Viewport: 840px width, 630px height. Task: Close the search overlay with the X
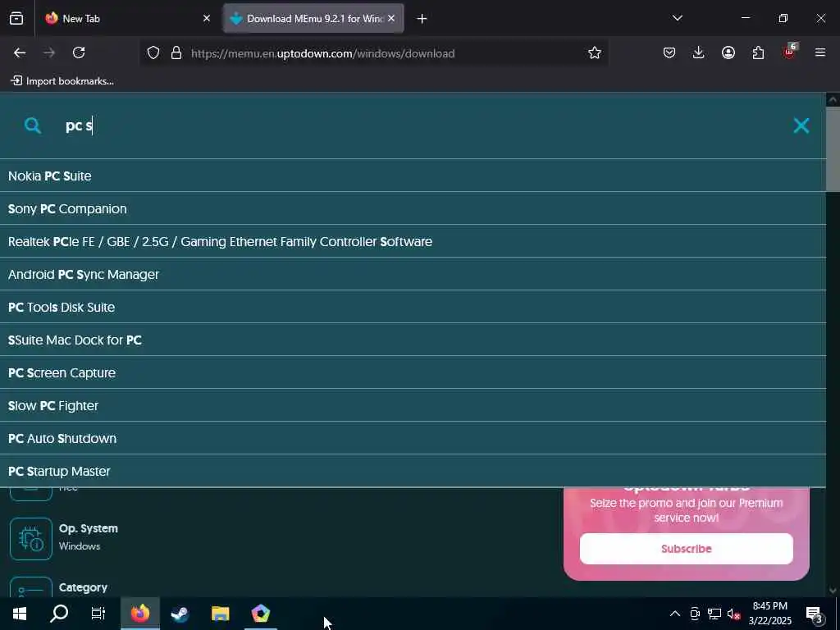pos(801,126)
